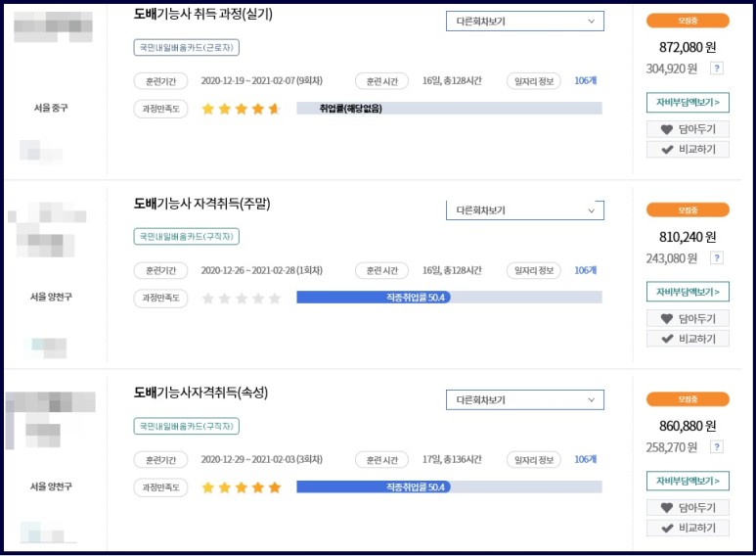This screenshot has height=556, width=756.
Task: Click heart icon for 872,080원 course
Action: (x=667, y=129)
